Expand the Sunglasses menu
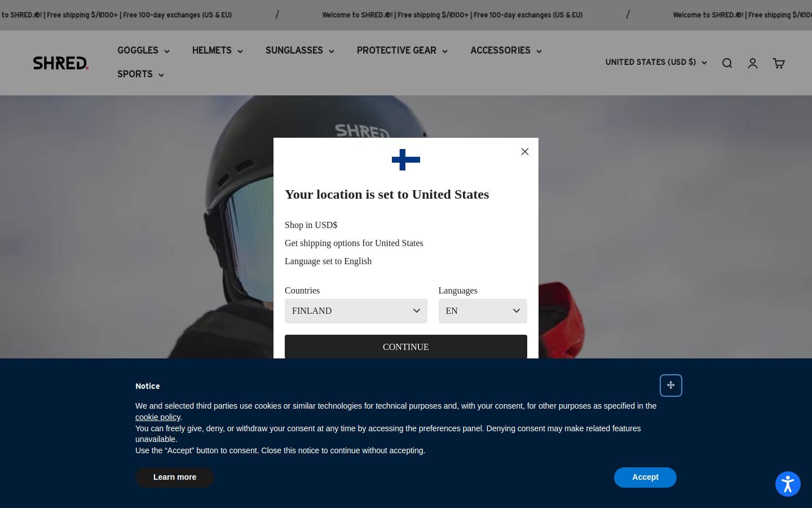812x508 pixels. (x=300, y=51)
